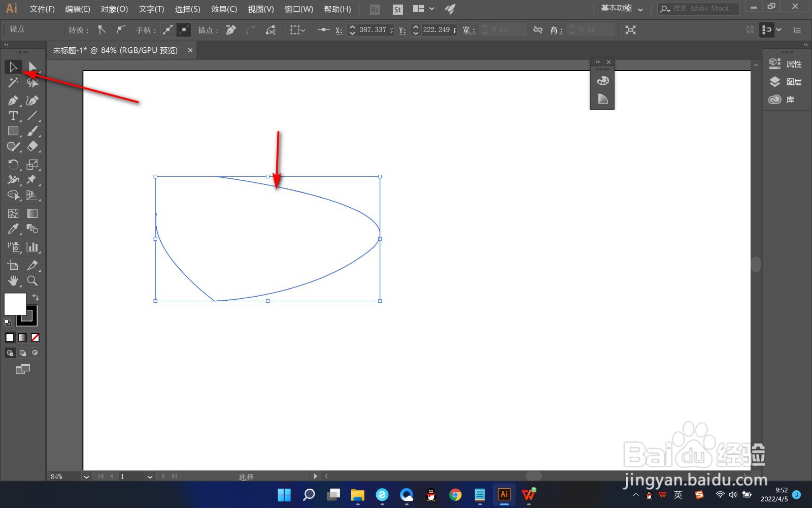Enable Draw Behind drawing mode
The image size is (812, 508).
coord(23,353)
